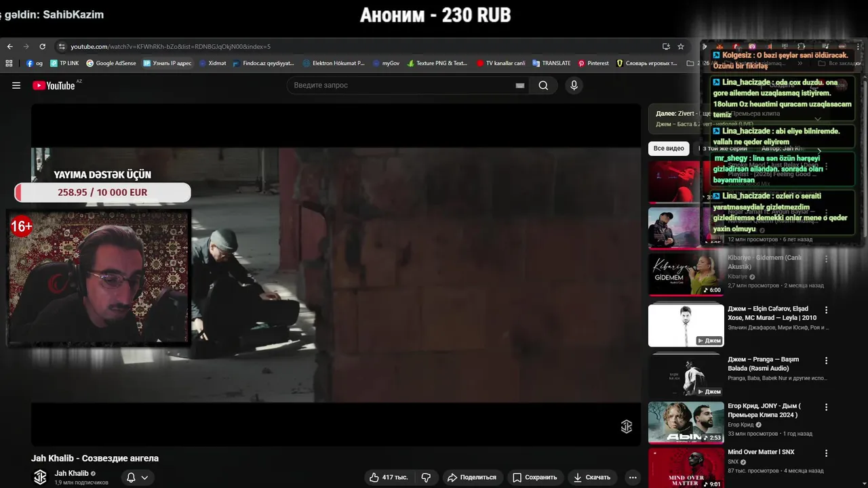Image resolution: width=868 pixels, height=488 pixels.
Task: Open the Pinterest bookmark
Action: 593,63
